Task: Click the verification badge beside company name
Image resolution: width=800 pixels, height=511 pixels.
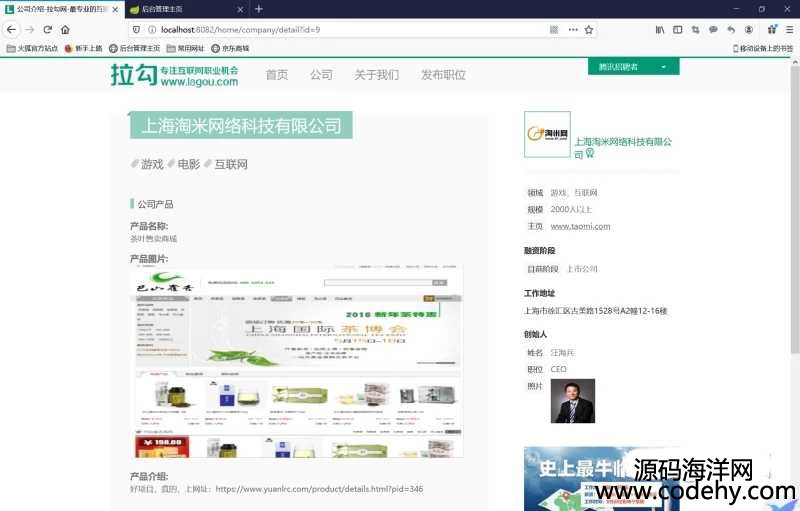Action: (x=590, y=154)
